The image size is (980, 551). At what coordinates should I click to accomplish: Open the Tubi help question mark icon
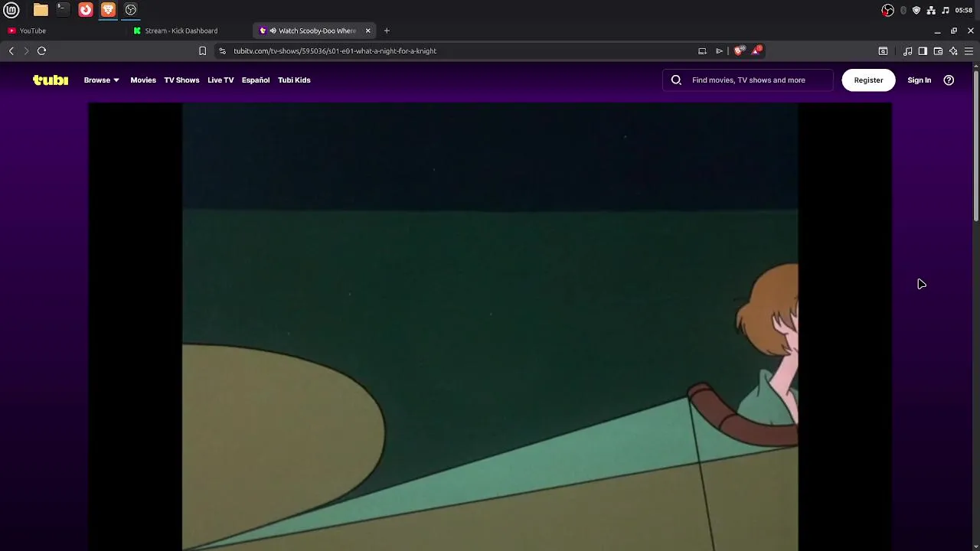click(949, 80)
